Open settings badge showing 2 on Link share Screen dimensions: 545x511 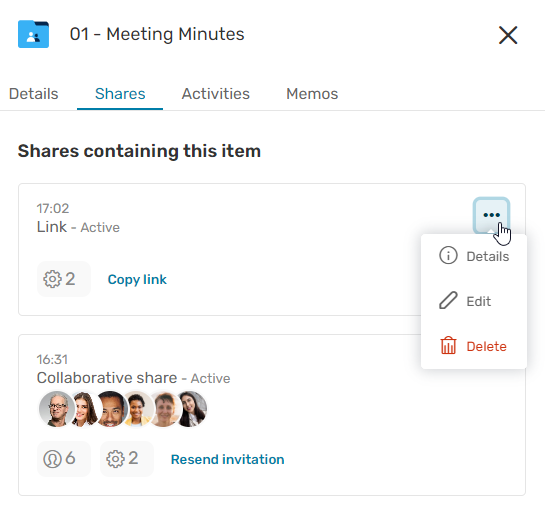64,279
